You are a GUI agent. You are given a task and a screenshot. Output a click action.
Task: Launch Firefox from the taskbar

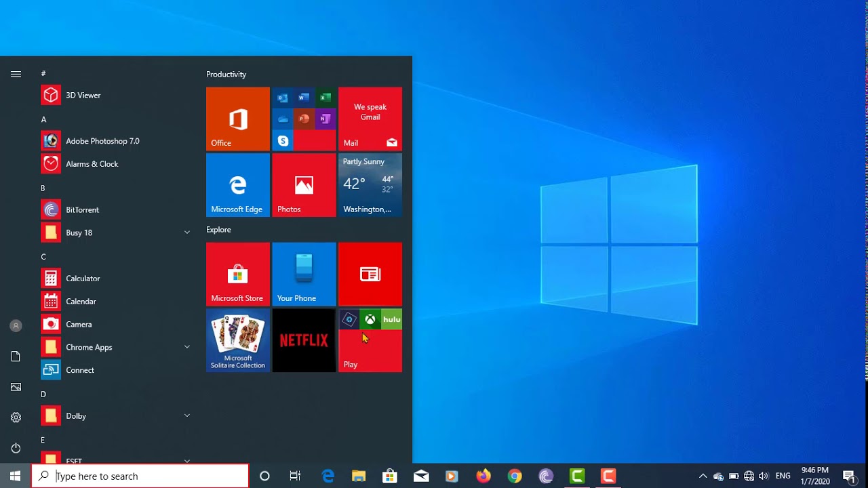click(484, 476)
